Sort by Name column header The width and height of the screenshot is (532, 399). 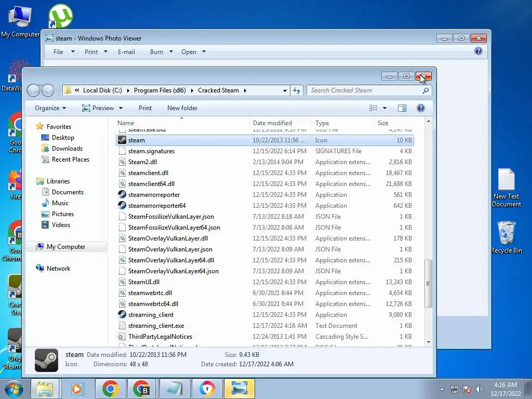tap(182, 123)
